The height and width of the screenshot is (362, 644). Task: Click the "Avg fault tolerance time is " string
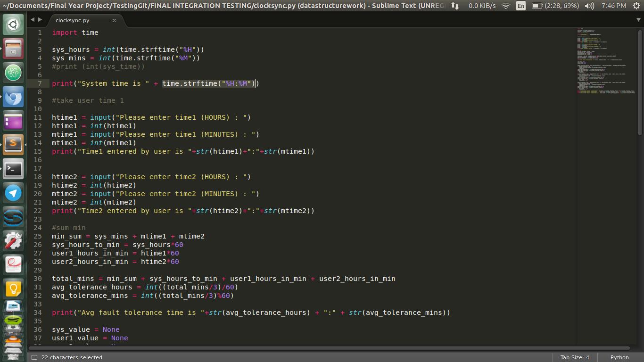tap(141, 313)
